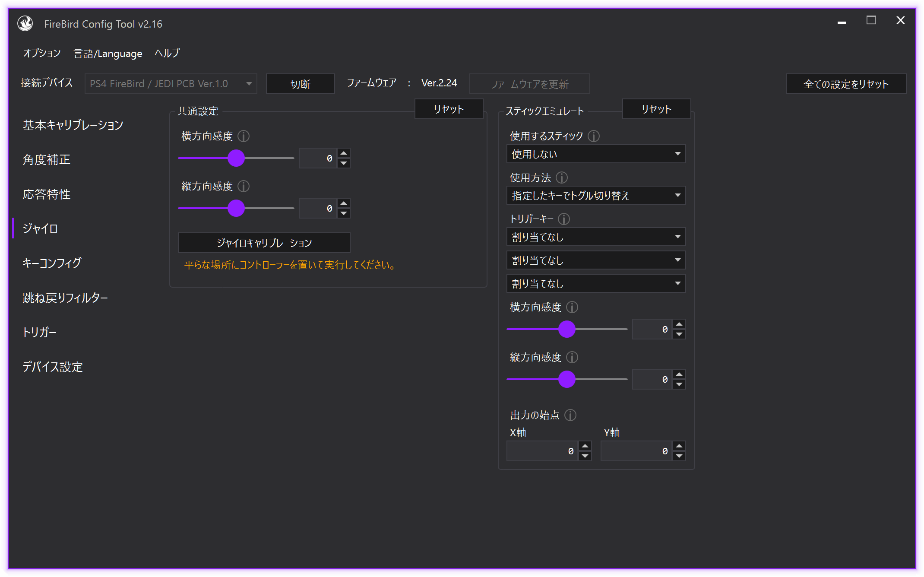Click info icon beside common 横方向感度

click(244, 136)
